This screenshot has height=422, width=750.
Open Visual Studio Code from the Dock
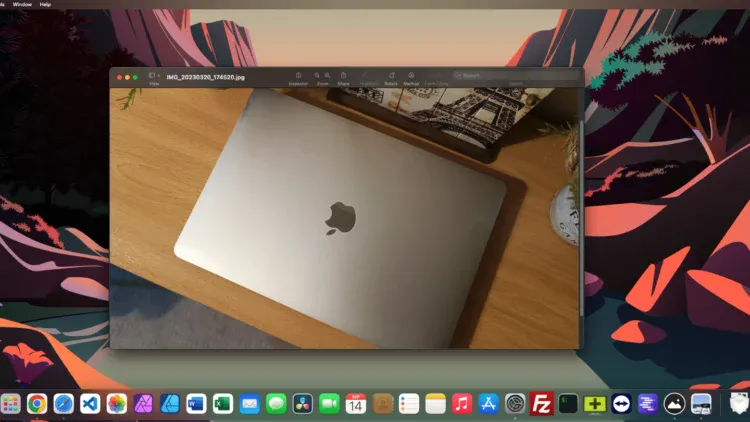coord(90,404)
